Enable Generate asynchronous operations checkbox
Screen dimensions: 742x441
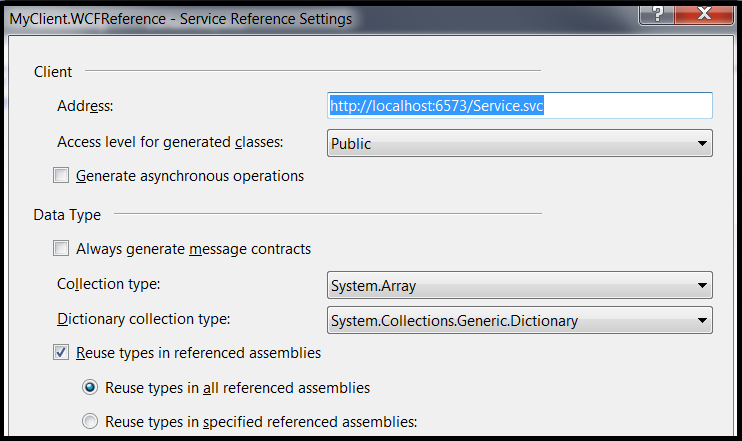click(x=61, y=175)
